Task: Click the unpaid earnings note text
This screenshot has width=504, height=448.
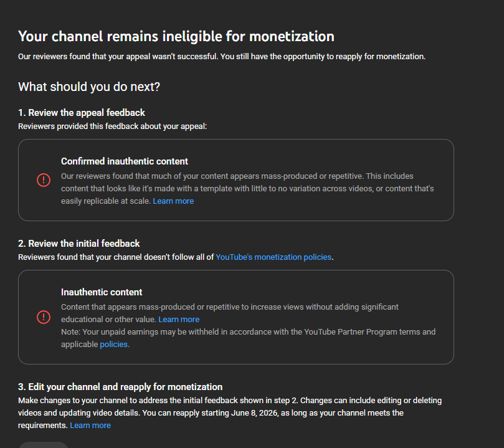Action: point(248,332)
